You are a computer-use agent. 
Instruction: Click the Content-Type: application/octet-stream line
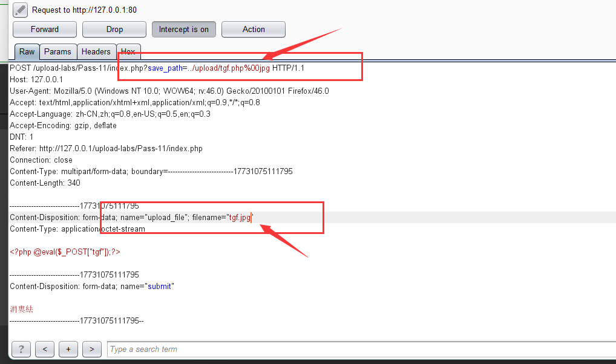click(77, 229)
